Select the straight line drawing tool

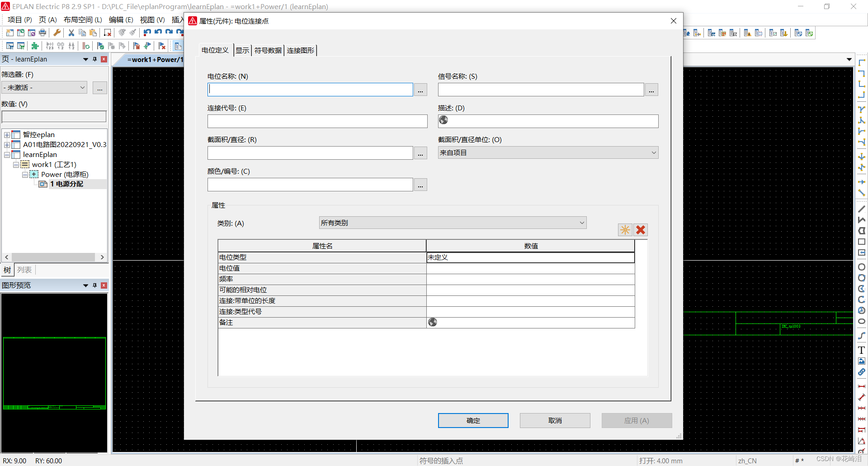[x=862, y=209]
